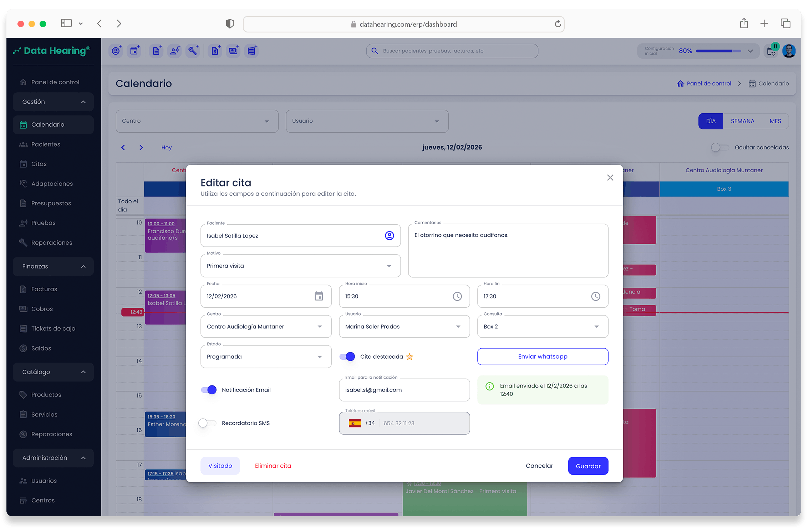Screen dimensions: 809x532
Task: Click the Enviar whatsapp button
Action: (542, 357)
